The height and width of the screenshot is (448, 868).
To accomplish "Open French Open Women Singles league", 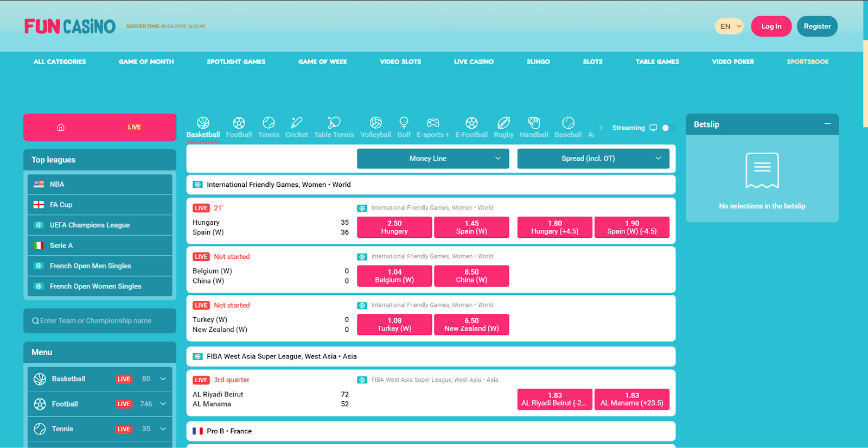I will [x=100, y=286].
